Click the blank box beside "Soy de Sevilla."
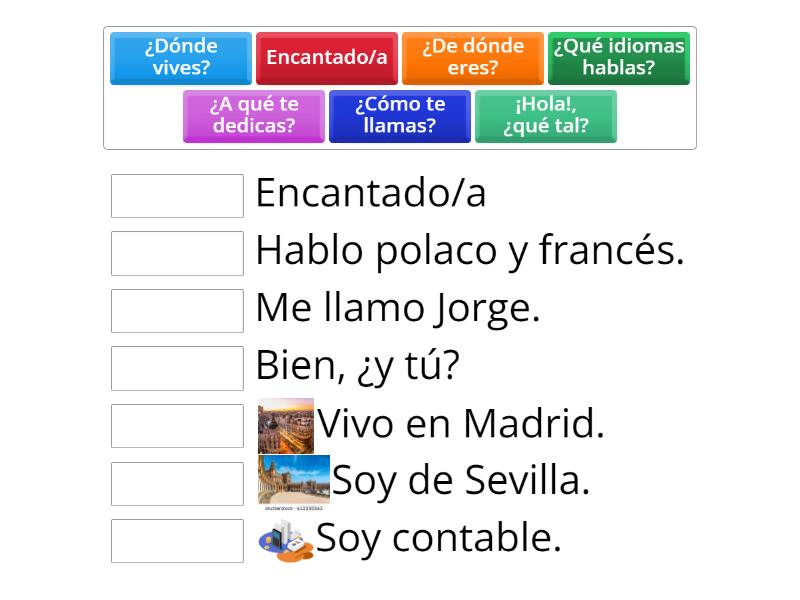 (177, 484)
